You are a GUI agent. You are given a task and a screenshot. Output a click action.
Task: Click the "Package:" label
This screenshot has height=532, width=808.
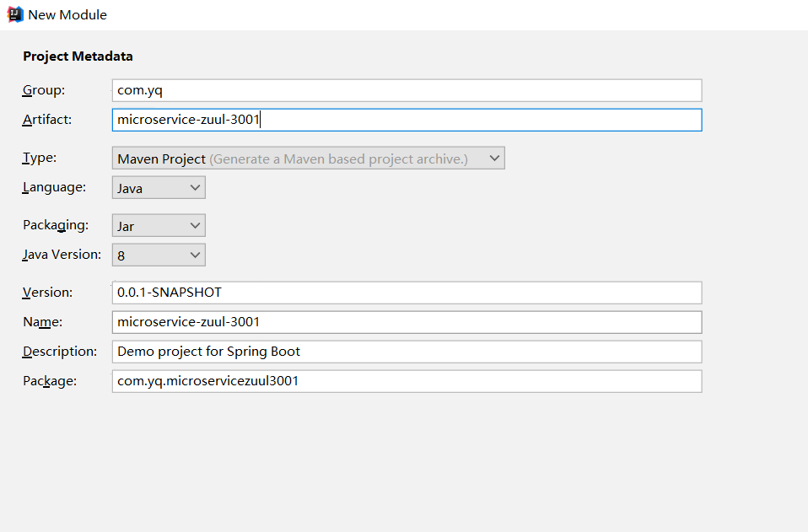point(50,381)
